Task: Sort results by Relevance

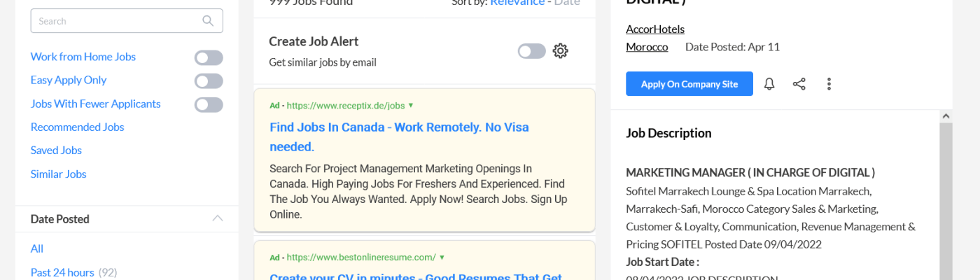Action: tap(517, 3)
